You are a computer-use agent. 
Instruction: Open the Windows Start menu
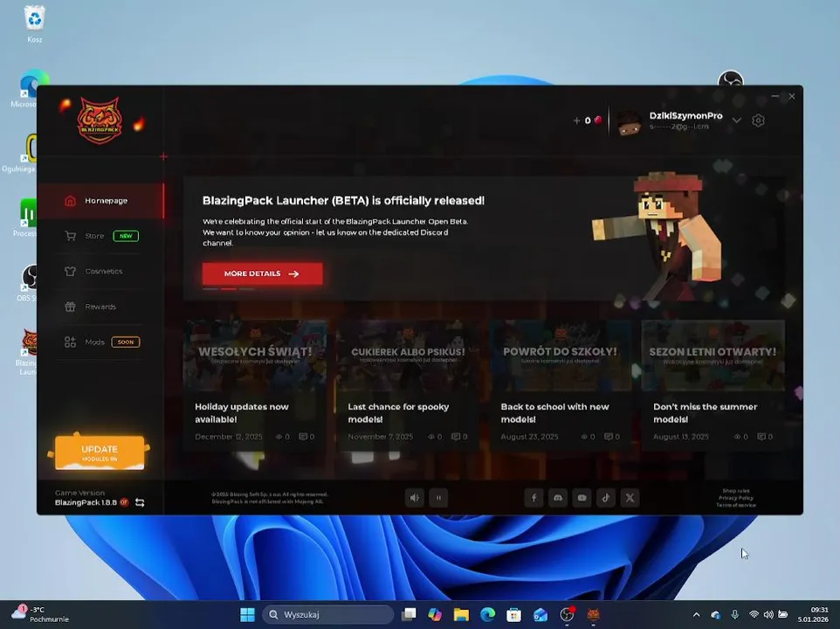point(247,614)
